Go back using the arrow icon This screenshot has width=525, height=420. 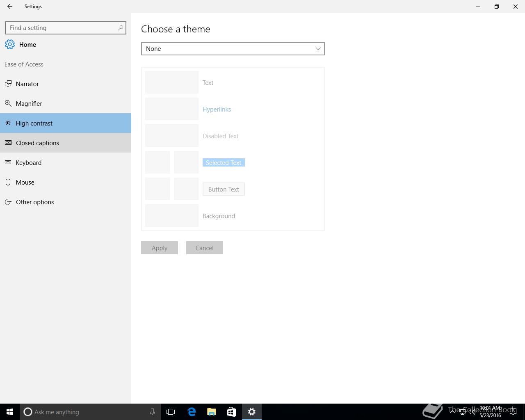10,7
